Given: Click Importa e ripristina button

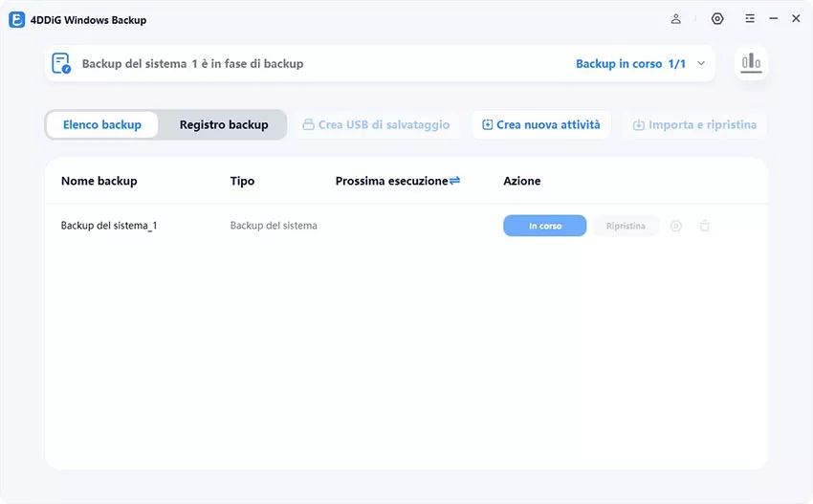Looking at the screenshot, I should 694,124.
